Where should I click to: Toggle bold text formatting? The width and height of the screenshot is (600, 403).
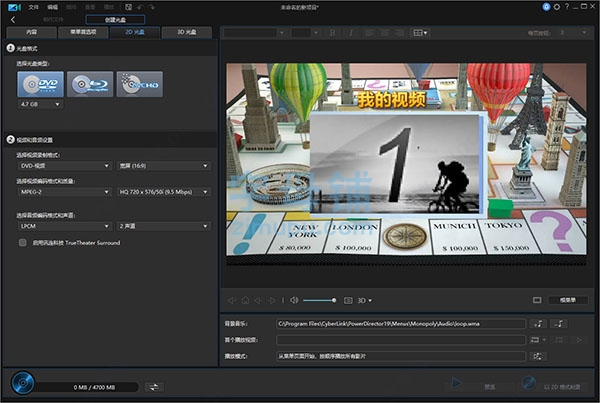click(333, 33)
